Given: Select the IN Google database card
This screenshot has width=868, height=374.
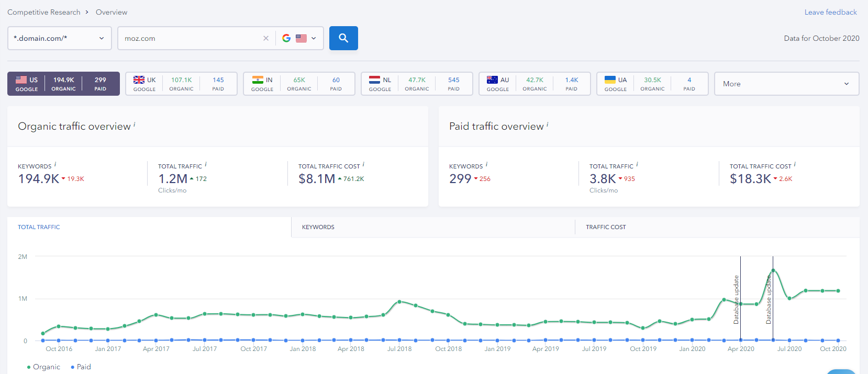Looking at the screenshot, I should click(299, 84).
